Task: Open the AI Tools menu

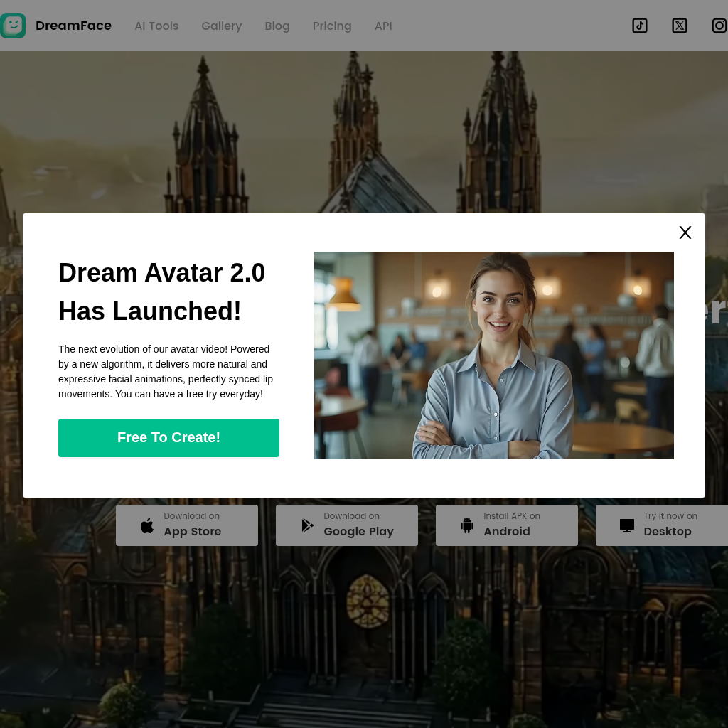Action: (x=156, y=26)
